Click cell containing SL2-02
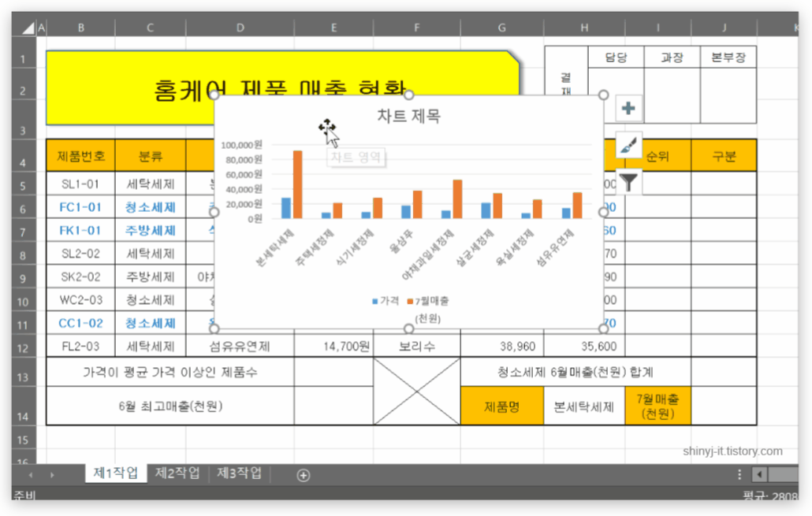Image resolution: width=812 pixels, height=516 pixels. (80, 254)
